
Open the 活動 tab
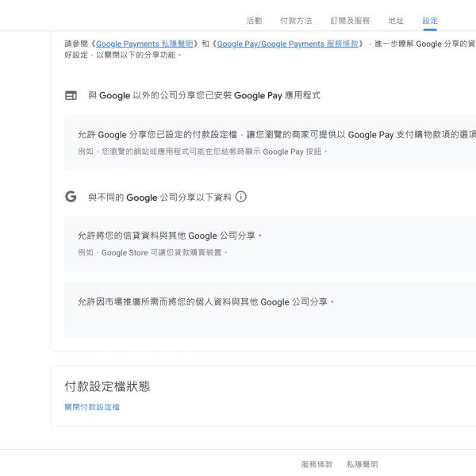[x=254, y=21]
